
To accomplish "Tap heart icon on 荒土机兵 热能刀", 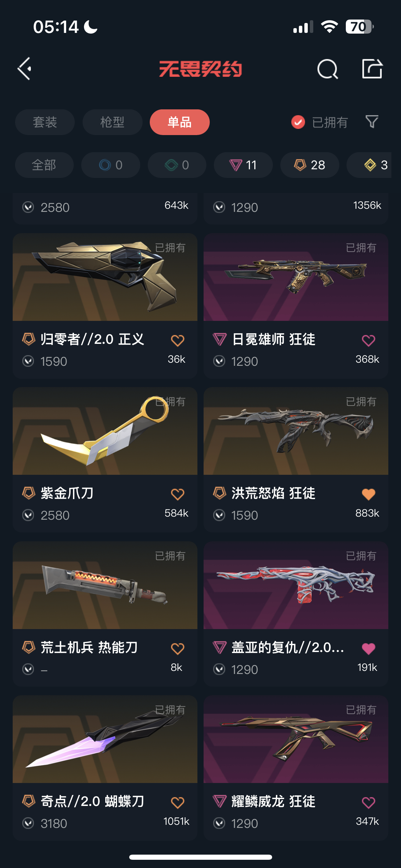I will 178,649.
